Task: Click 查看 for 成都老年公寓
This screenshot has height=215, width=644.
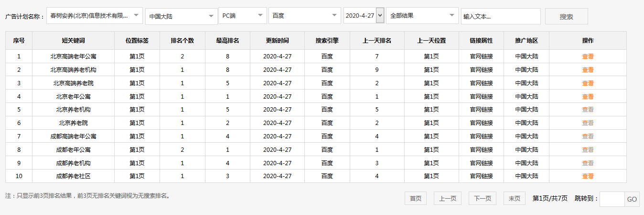Action: [588, 149]
